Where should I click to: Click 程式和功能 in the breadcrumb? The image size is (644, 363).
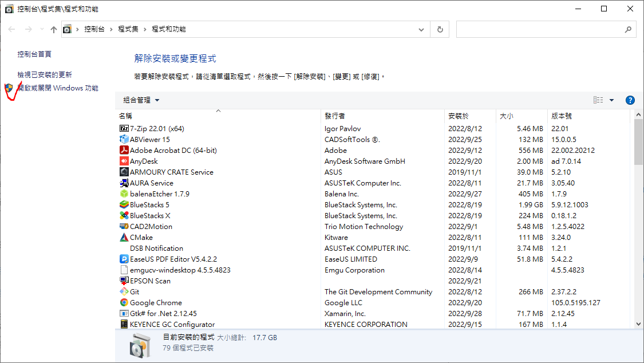coord(169,29)
